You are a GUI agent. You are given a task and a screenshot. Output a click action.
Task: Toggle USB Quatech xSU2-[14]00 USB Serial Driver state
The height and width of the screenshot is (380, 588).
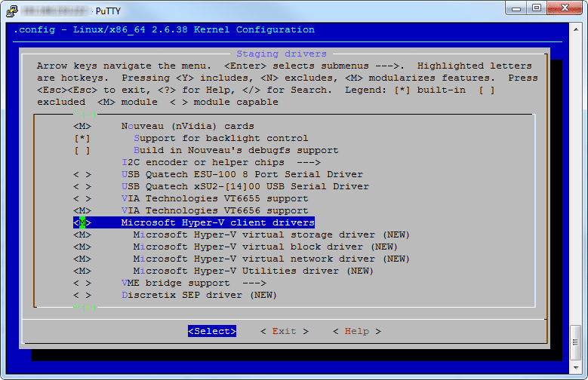coord(82,187)
